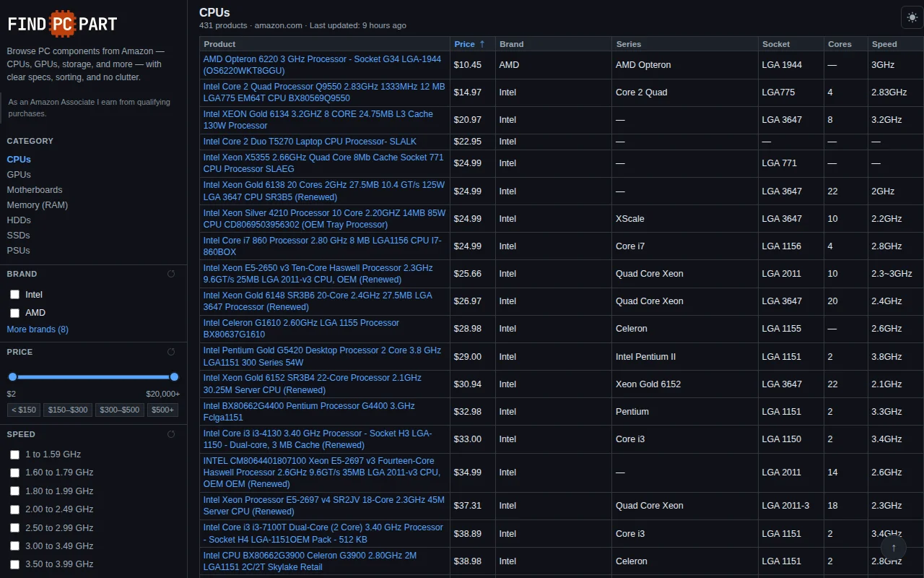
Task: Reset the Price filter icon
Action: (171, 352)
